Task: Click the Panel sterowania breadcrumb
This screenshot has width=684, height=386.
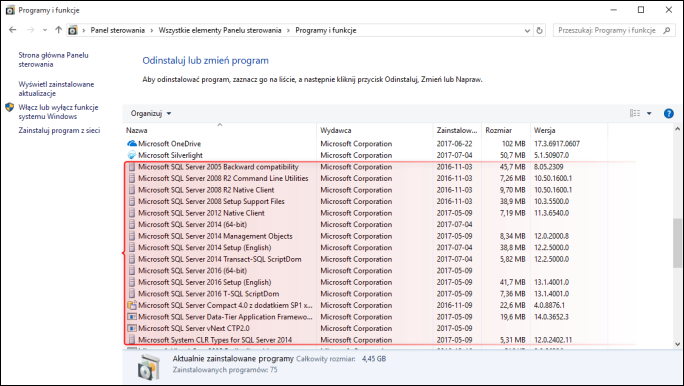Action: pos(117,31)
